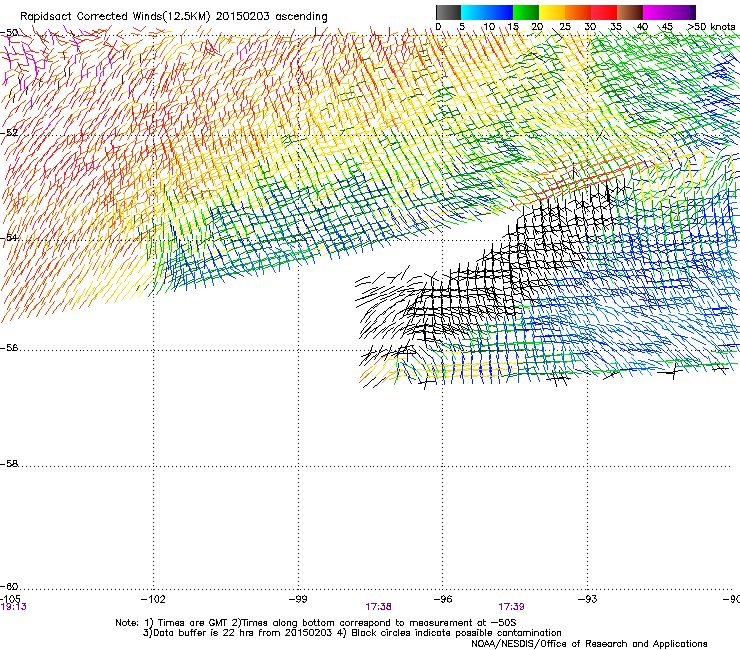The width and height of the screenshot is (740, 650).
Task: Click the 'Data buffer is 22 hrs' note
Action: [x=352, y=633]
